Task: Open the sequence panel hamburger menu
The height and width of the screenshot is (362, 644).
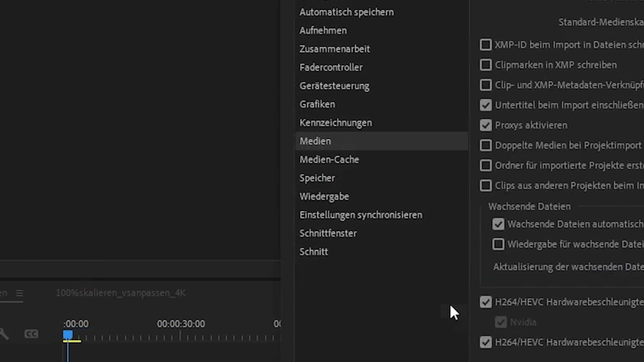Action: pos(20,293)
